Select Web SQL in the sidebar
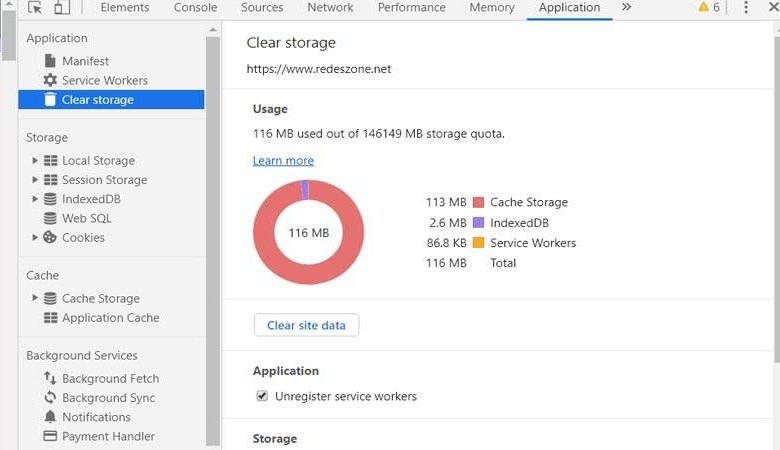 pyautogui.click(x=87, y=218)
